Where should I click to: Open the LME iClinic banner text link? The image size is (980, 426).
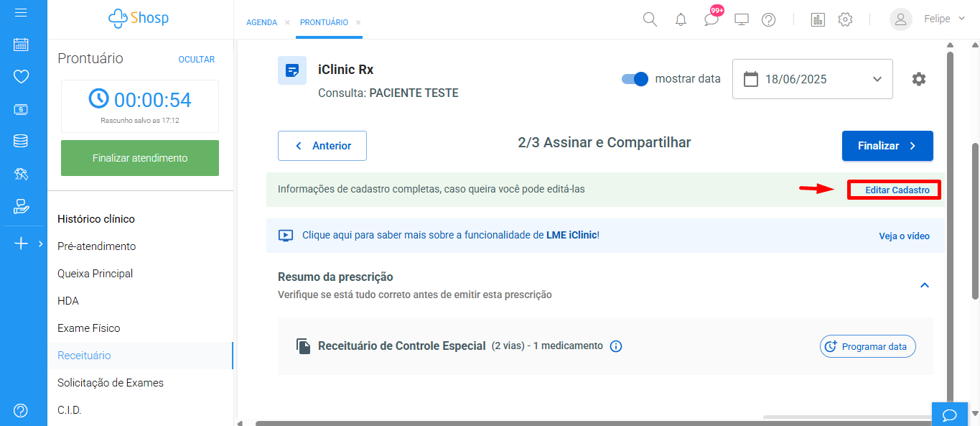click(x=451, y=235)
